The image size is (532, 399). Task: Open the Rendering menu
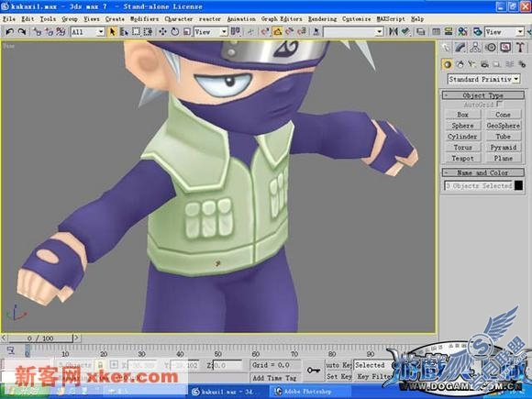tap(322, 19)
